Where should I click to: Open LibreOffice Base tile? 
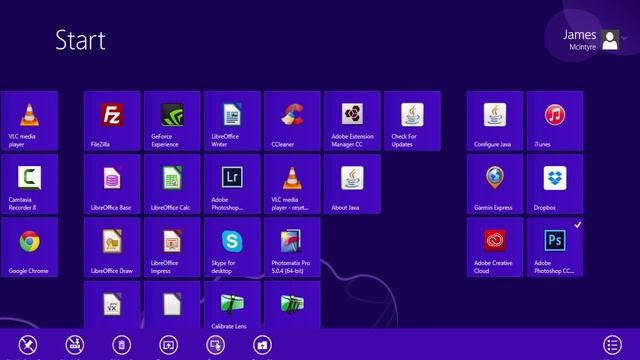[112, 184]
